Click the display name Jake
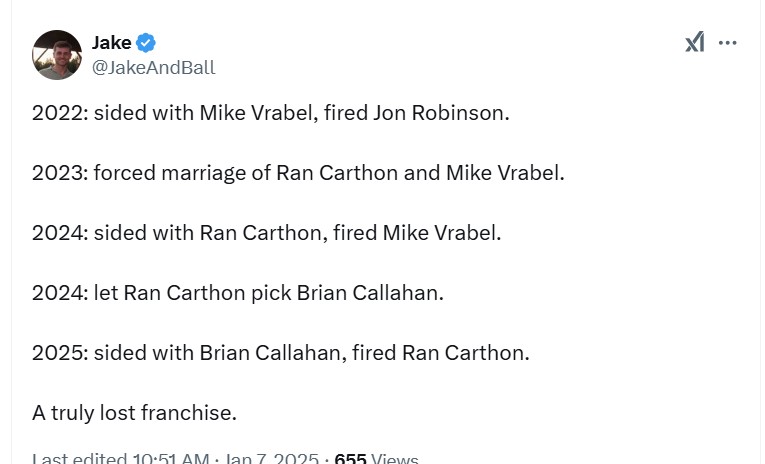Viewport: 765px width, 464px height. pyautogui.click(x=111, y=42)
